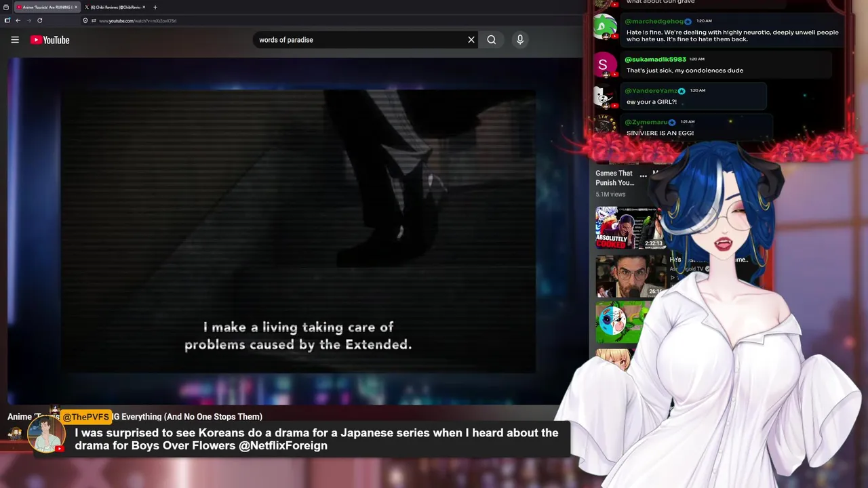
Task: Open more options for 'Games That Punish You'
Action: pyautogui.click(x=643, y=176)
